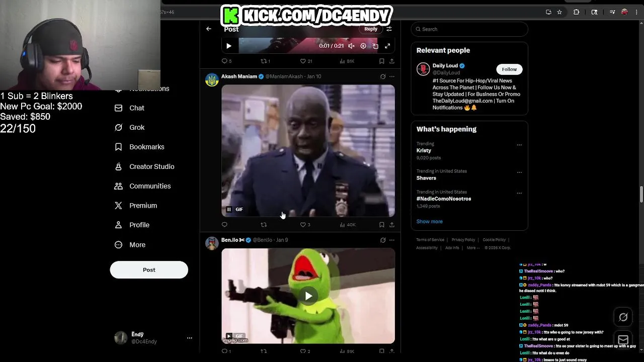The width and height of the screenshot is (644, 362).
Task: Open Akash Maniam's avatar
Action: 212,80
